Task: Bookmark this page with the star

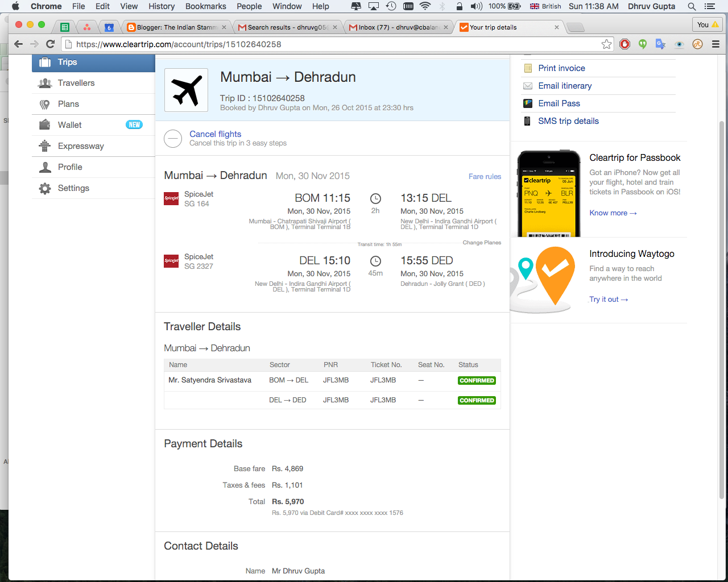Action: (x=607, y=44)
